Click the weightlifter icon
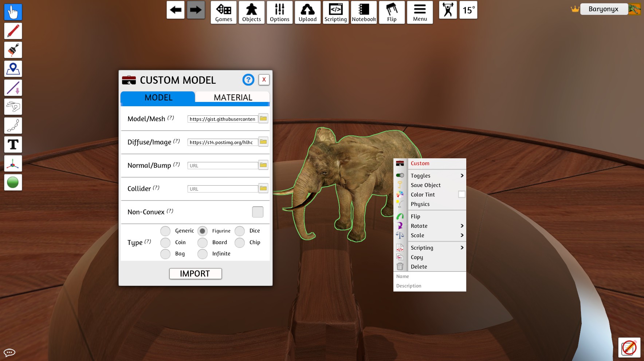This screenshot has width=644, height=361. (x=448, y=10)
